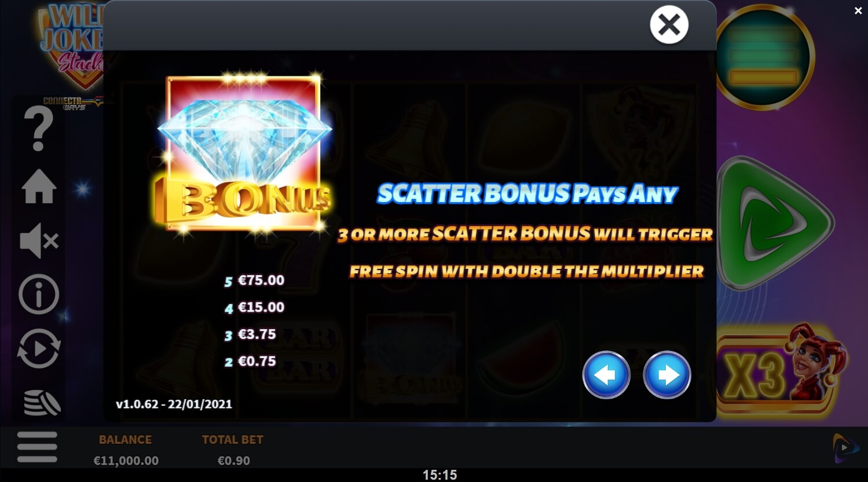Click the 5 scatter €75.00 payout row
The image size is (868, 482).
(254, 280)
